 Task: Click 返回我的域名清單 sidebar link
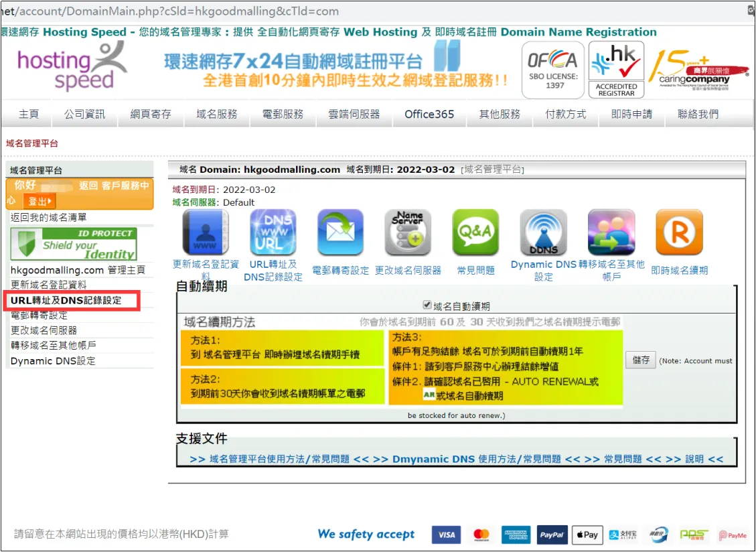48,218
